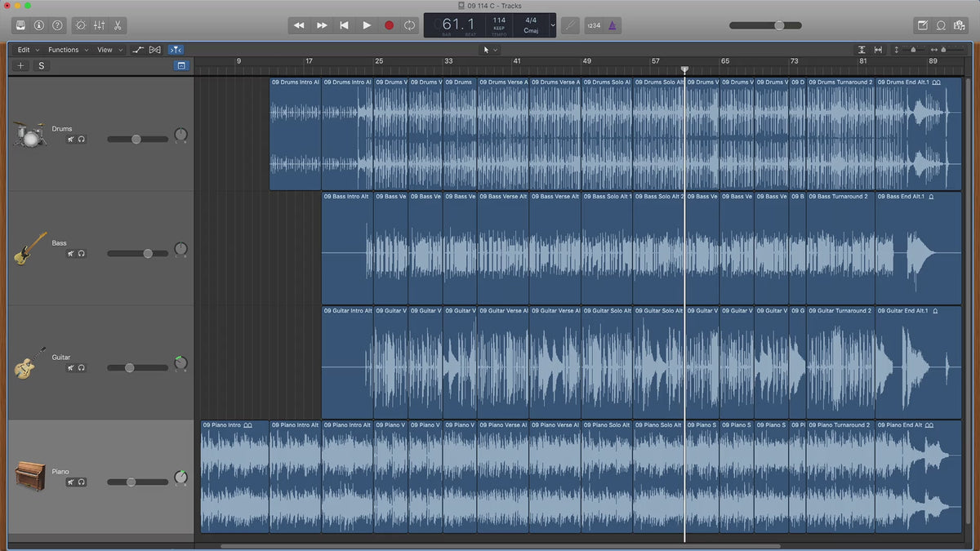Click the Piano track instrument icon
Image resolution: width=980 pixels, height=551 pixels.
pos(30,475)
